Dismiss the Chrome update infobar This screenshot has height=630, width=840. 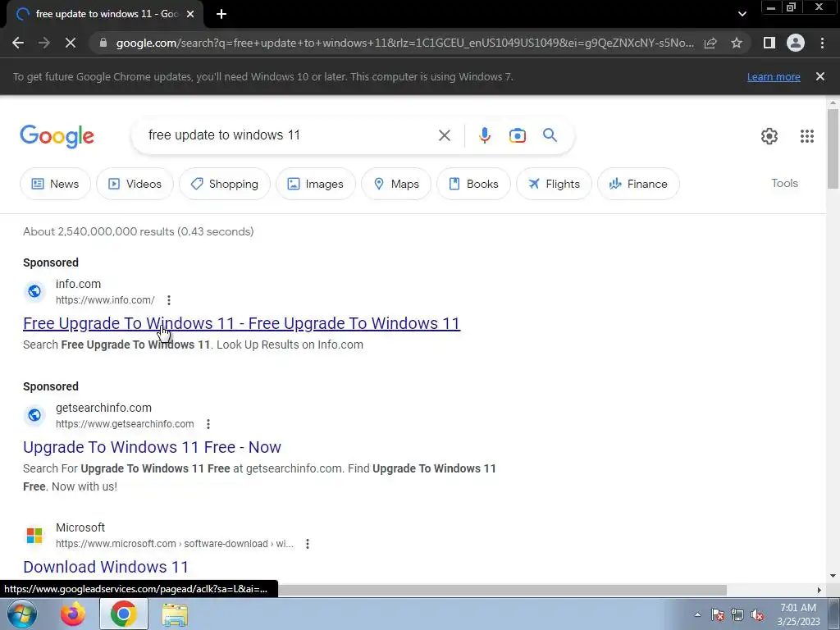820,76
